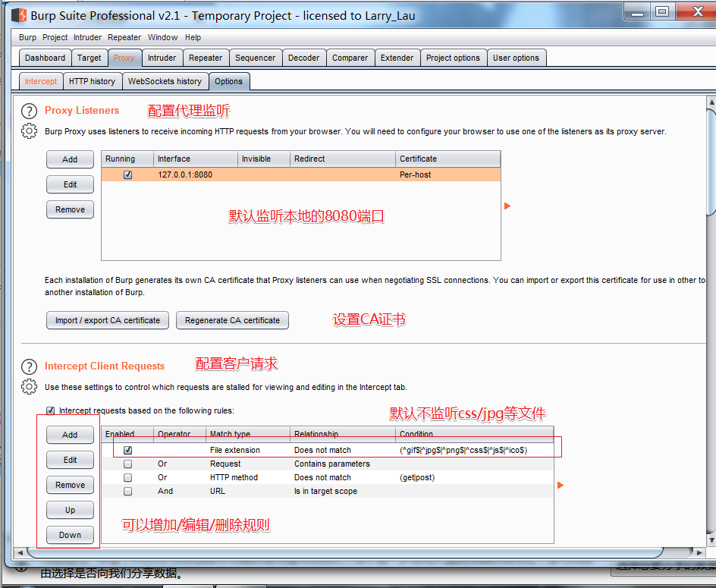Image resolution: width=716 pixels, height=588 pixels.
Task: Switch to the Dashboard tab
Action: pyautogui.click(x=46, y=58)
